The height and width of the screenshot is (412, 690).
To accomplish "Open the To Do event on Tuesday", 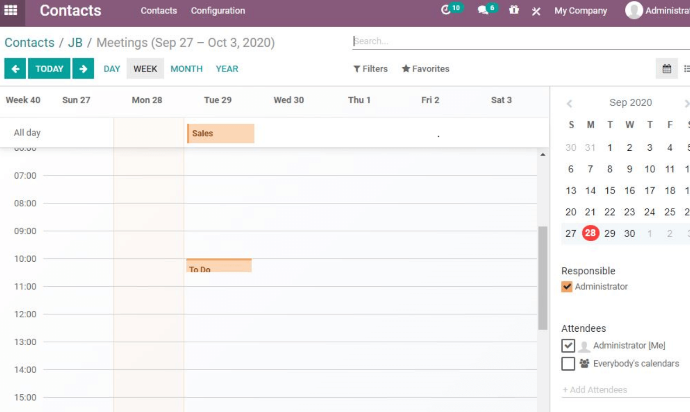I will (219, 265).
